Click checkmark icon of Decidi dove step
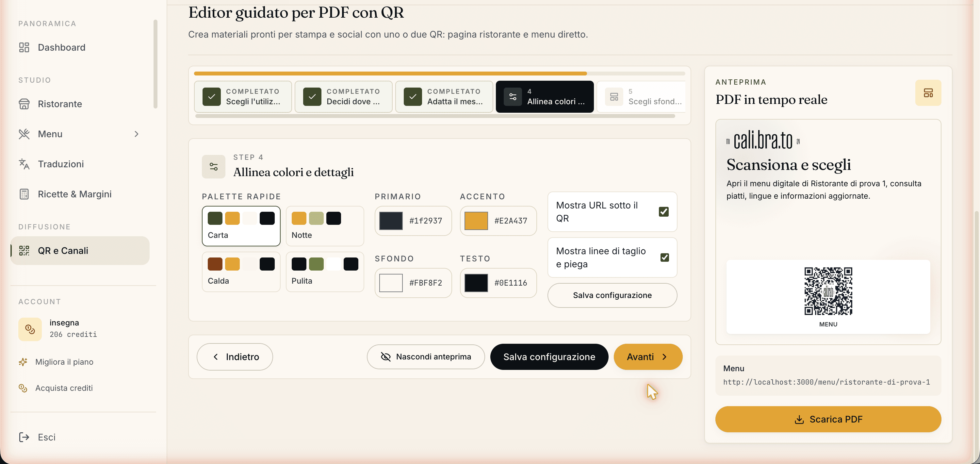 point(312,97)
